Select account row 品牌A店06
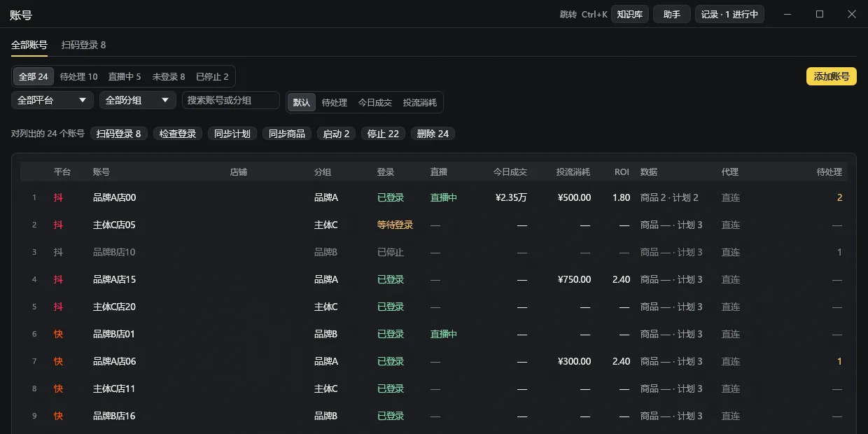Viewport: 868px width, 434px height. click(434, 362)
